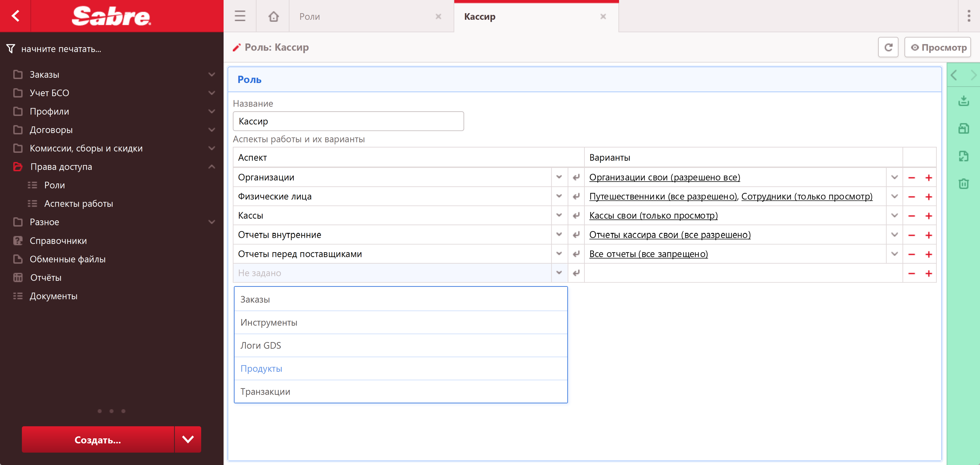Click the download icon in green sidebar
Screen dimensions: 980x465
click(963, 101)
